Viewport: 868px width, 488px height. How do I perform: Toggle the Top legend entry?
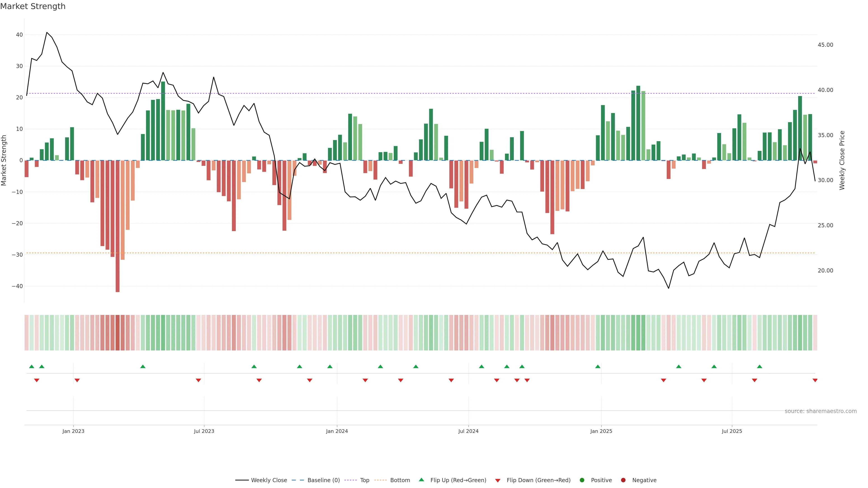[x=364, y=480]
